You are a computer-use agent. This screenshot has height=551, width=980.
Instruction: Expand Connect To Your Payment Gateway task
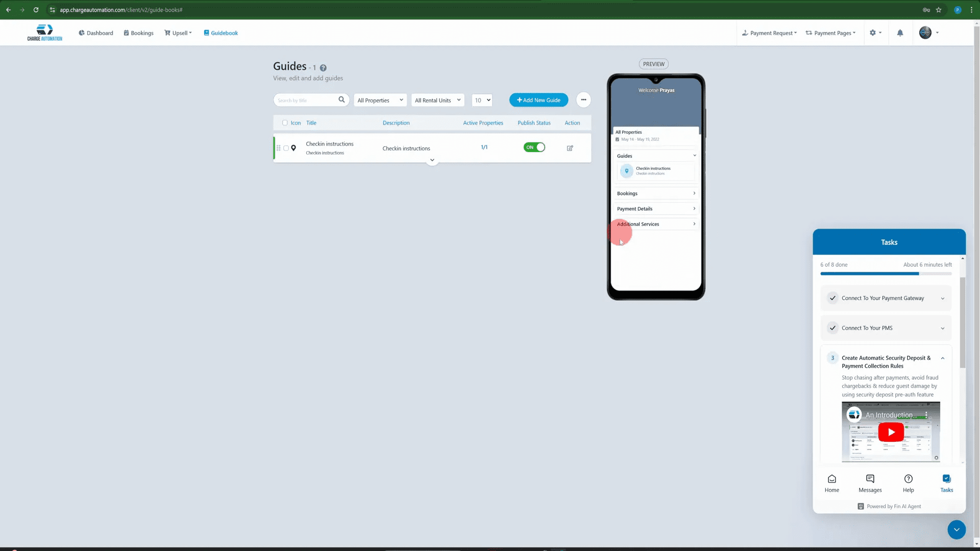(886, 298)
